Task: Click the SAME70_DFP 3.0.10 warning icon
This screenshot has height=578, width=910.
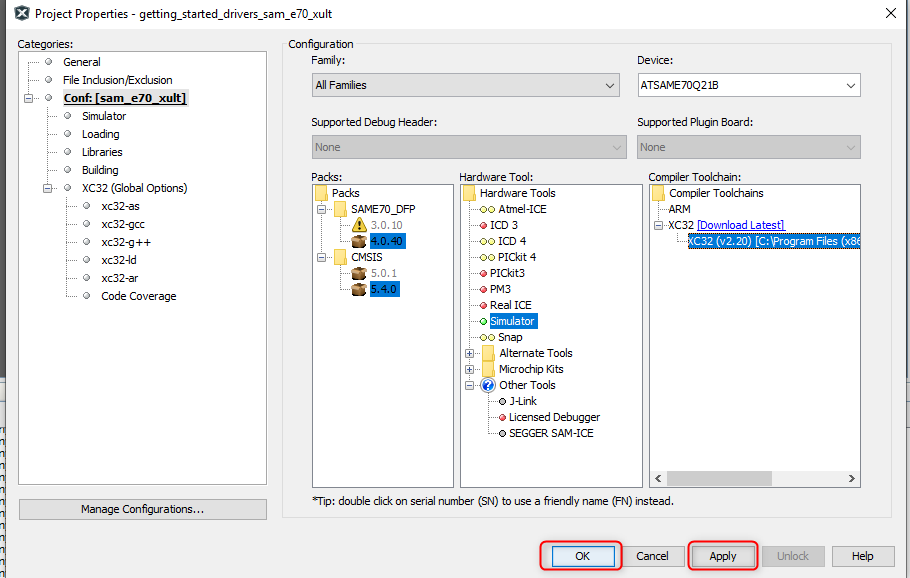Action: (x=360, y=225)
